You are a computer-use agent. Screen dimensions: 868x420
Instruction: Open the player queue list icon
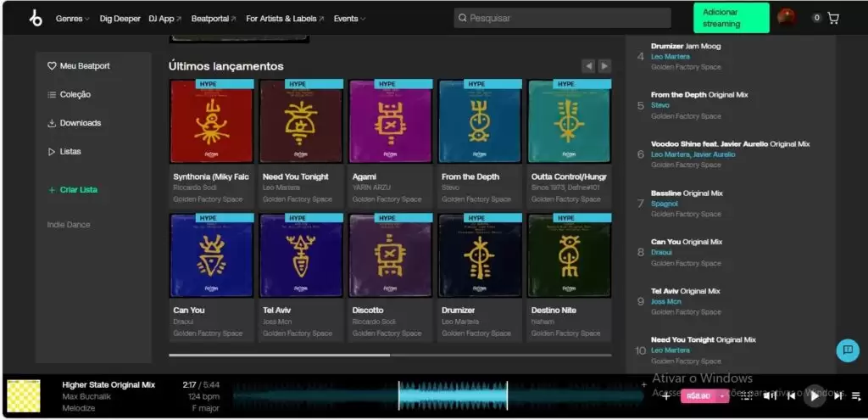point(857,395)
